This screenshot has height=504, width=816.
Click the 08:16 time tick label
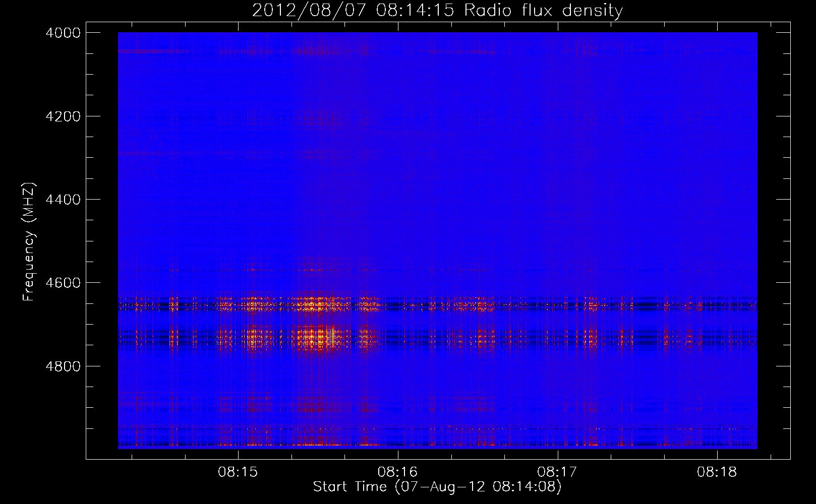click(398, 472)
